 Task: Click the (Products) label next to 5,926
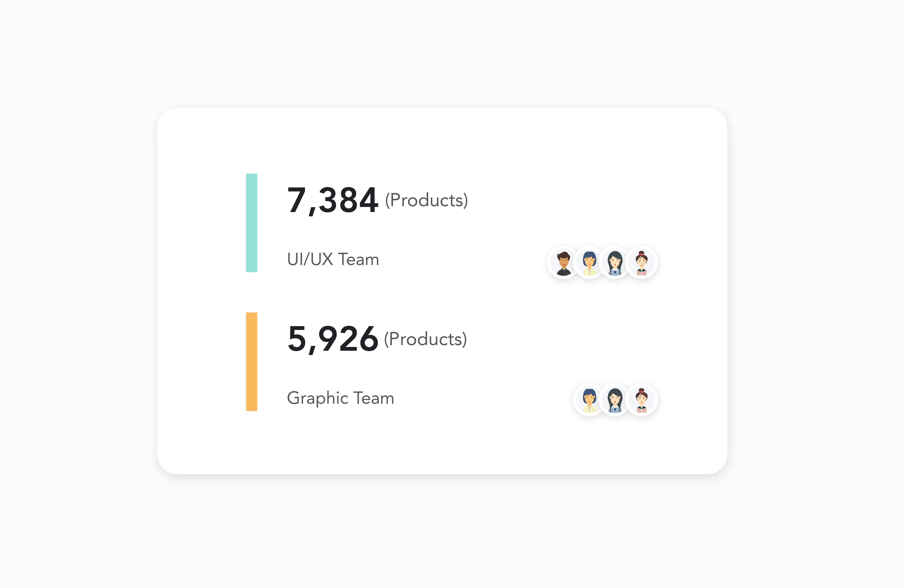coord(425,339)
